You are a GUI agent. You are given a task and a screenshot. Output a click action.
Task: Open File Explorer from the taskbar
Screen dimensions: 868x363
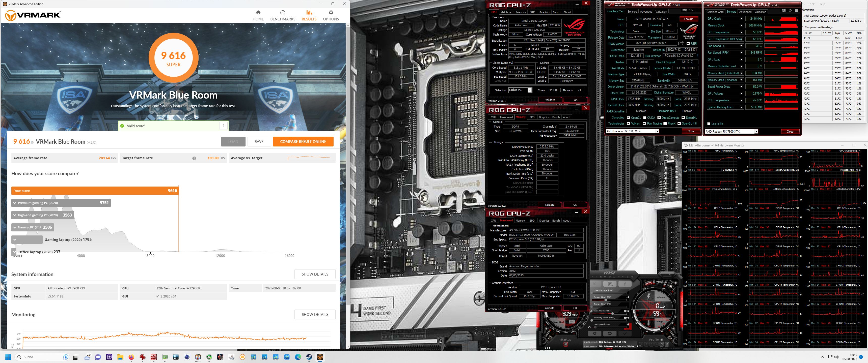pos(120,357)
